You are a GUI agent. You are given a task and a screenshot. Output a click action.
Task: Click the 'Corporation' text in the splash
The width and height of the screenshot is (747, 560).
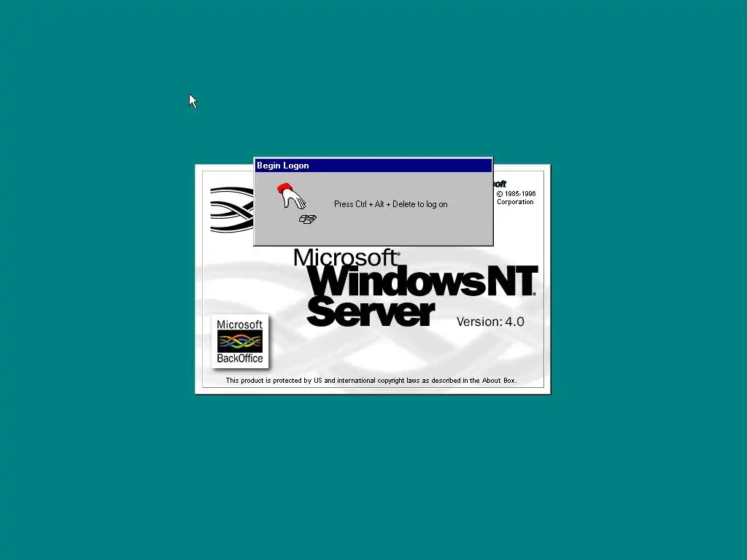point(515,202)
